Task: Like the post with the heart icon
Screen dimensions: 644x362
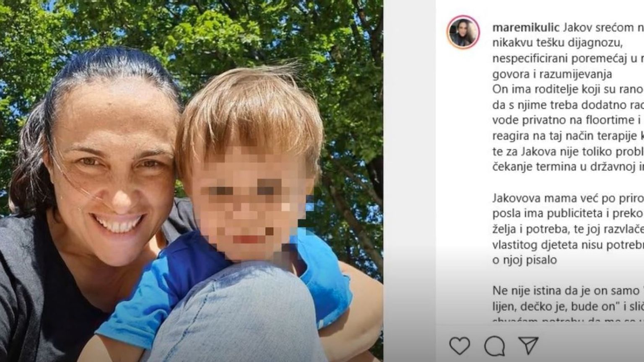Action: 460,346
